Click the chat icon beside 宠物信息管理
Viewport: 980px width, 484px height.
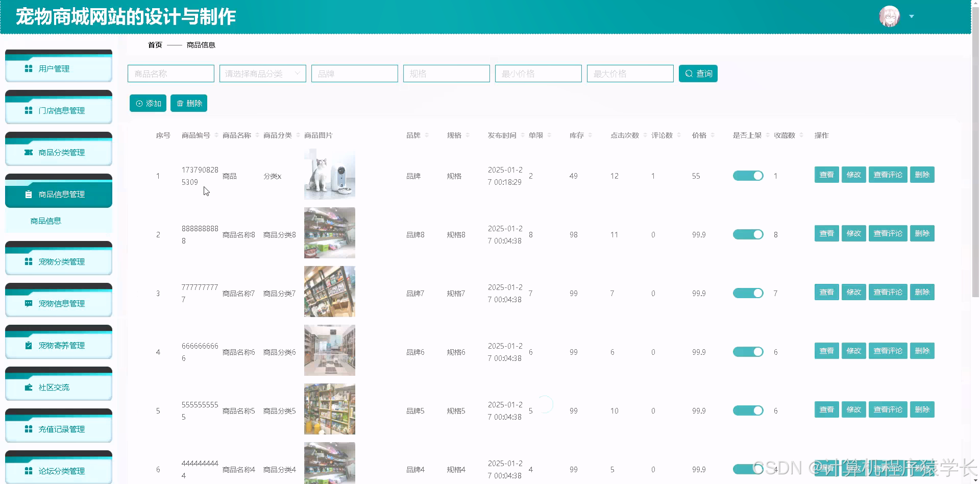tap(29, 303)
